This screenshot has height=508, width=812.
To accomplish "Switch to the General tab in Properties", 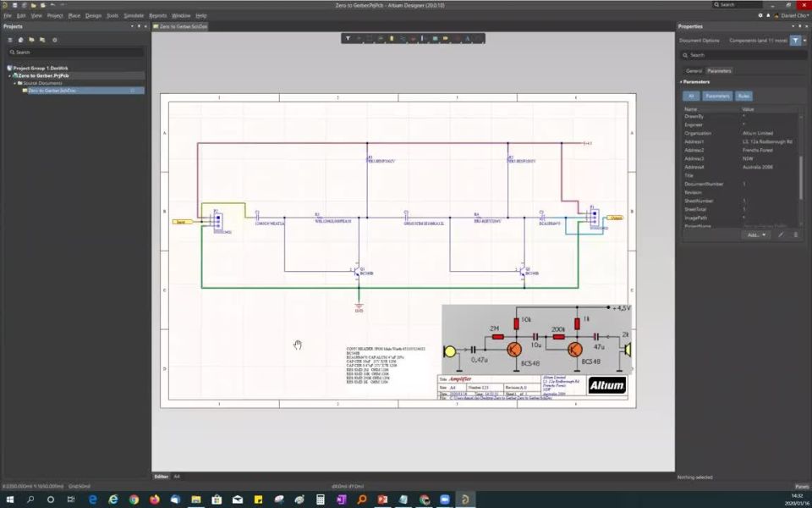I will tap(694, 70).
